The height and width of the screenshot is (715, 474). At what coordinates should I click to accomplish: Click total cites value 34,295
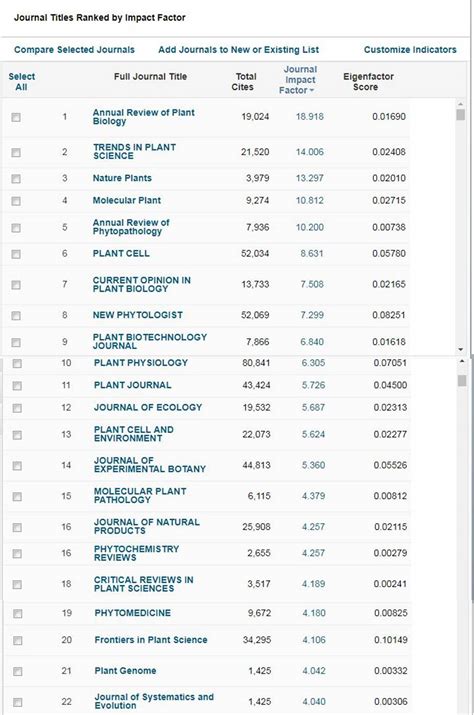(x=257, y=640)
